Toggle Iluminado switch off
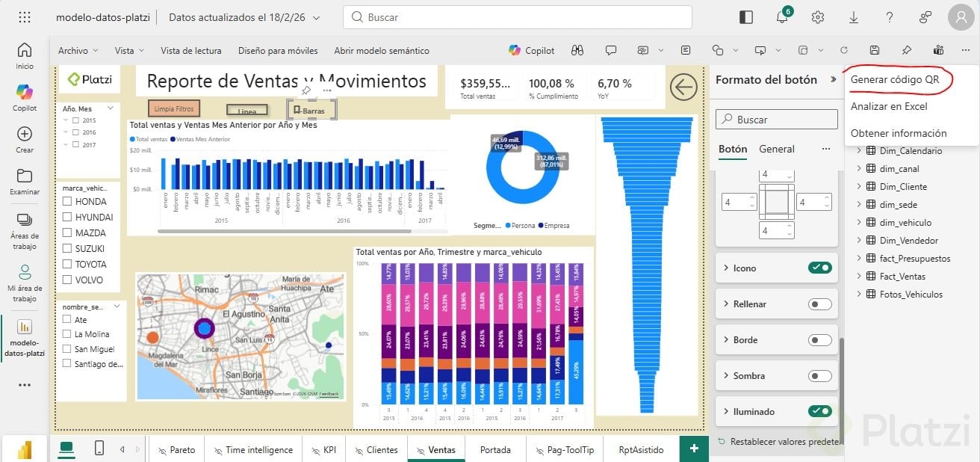The image size is (980, 462). [820, 411]
